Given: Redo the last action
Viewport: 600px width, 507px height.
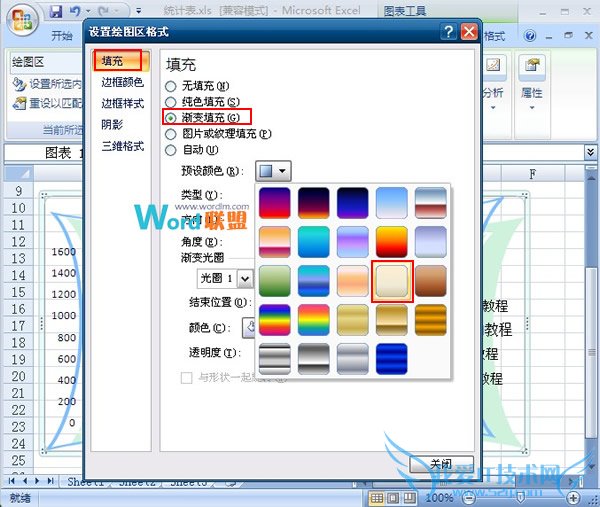Looking at the screenshot, I should pyautogui.click(x=104, y=11).
